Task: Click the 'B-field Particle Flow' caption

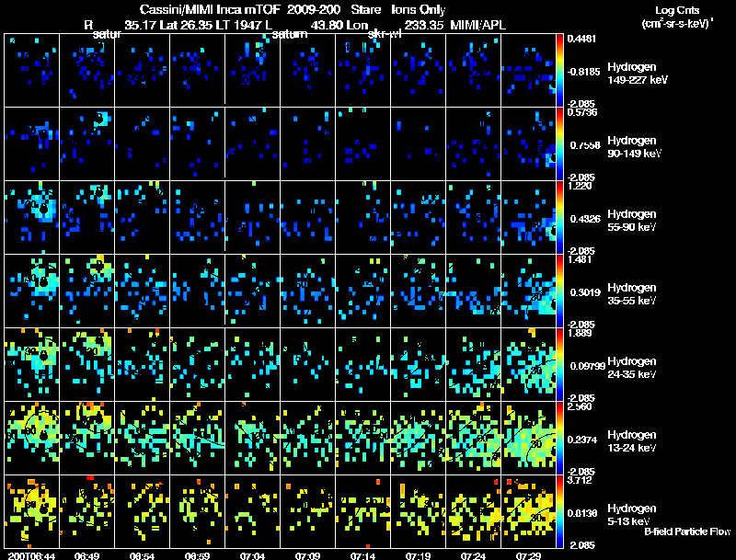Action: tap(687, 531)
